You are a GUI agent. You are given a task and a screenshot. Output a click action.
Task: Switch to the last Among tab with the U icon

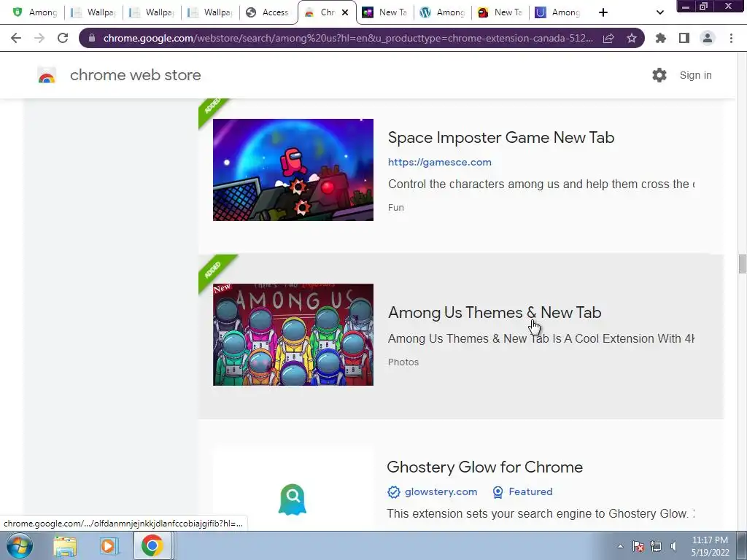click(558, 12)
